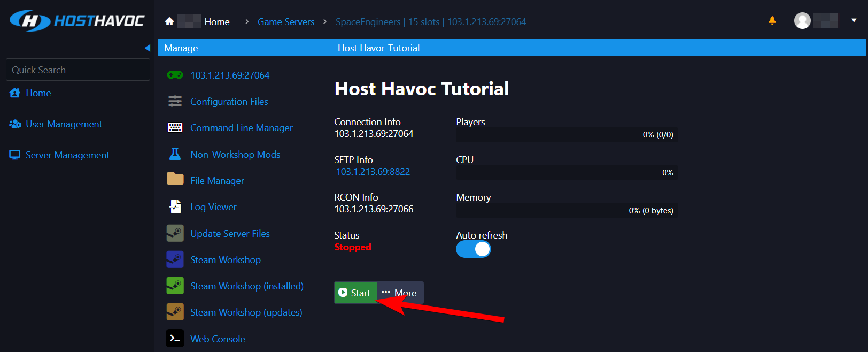Screen dimensions: 868x352
Task: Click the user avatar icon
Action: pos(802,21)
